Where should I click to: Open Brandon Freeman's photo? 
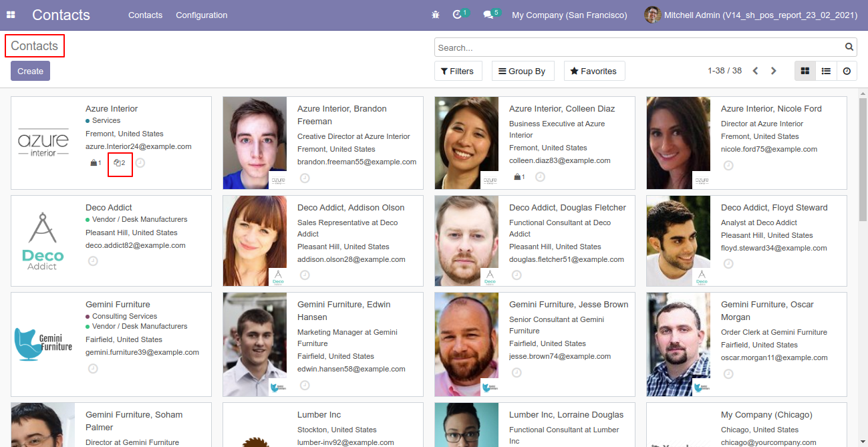click(255, 142)
